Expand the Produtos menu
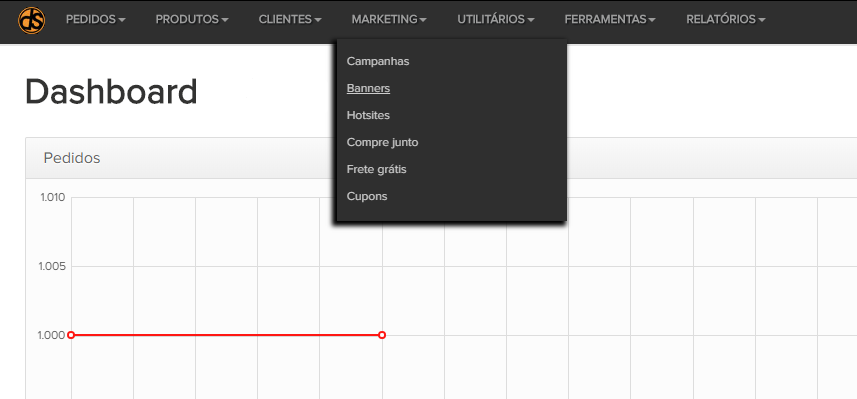857x399 pixels. pyautogui.click(x=192, y=20)
